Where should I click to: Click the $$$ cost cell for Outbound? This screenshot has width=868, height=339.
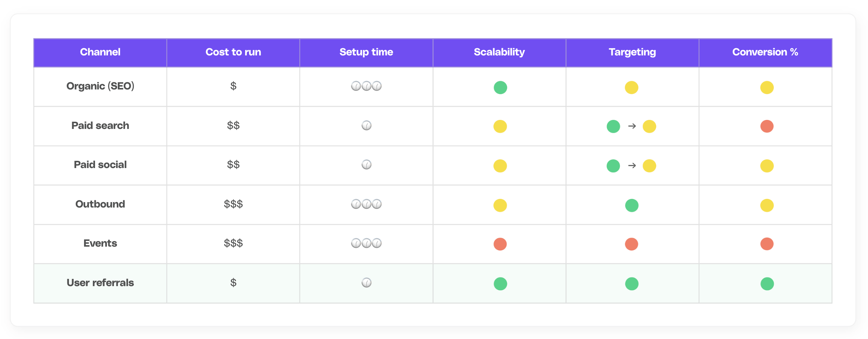(x=233, y=204)
